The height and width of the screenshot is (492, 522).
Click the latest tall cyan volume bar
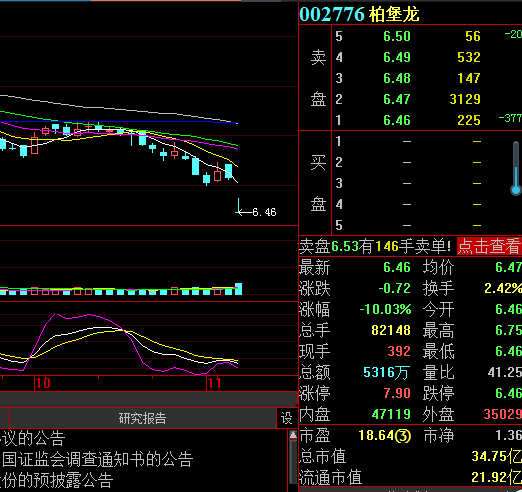(239, 289)
